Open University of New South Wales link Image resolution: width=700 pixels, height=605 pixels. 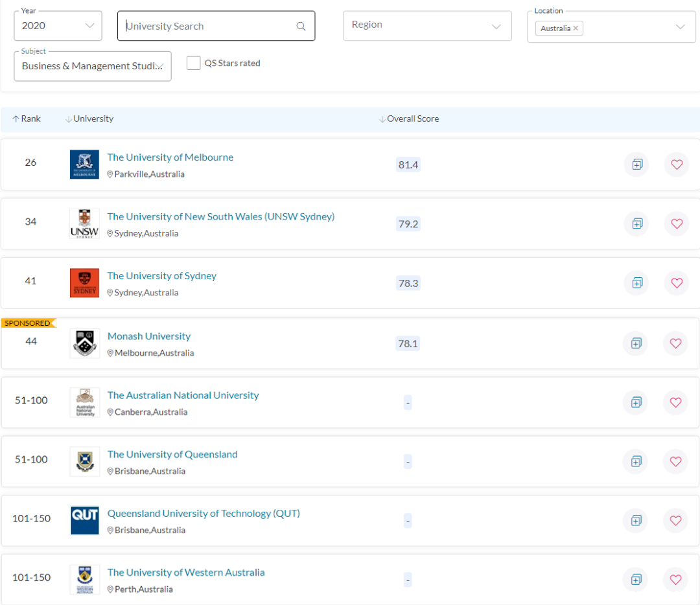click(220, 216)
